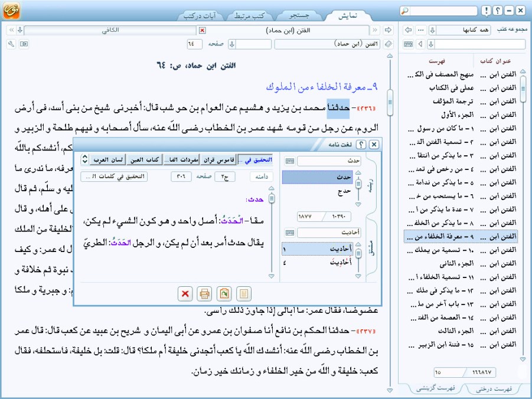532x399 pixels.
Task: Click the page number field showing ٦٤
Action: click(194, 44)
